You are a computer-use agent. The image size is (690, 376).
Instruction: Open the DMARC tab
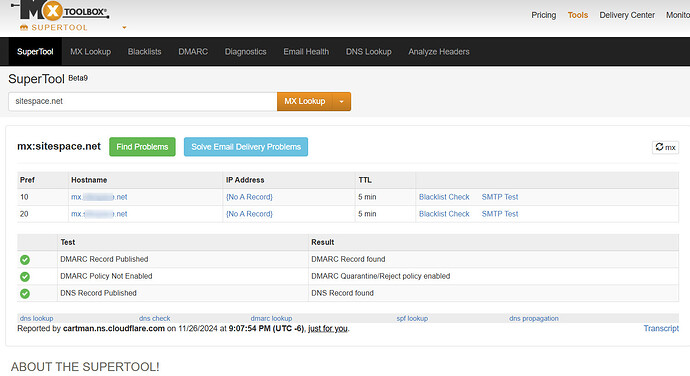(x=193, y=52)
